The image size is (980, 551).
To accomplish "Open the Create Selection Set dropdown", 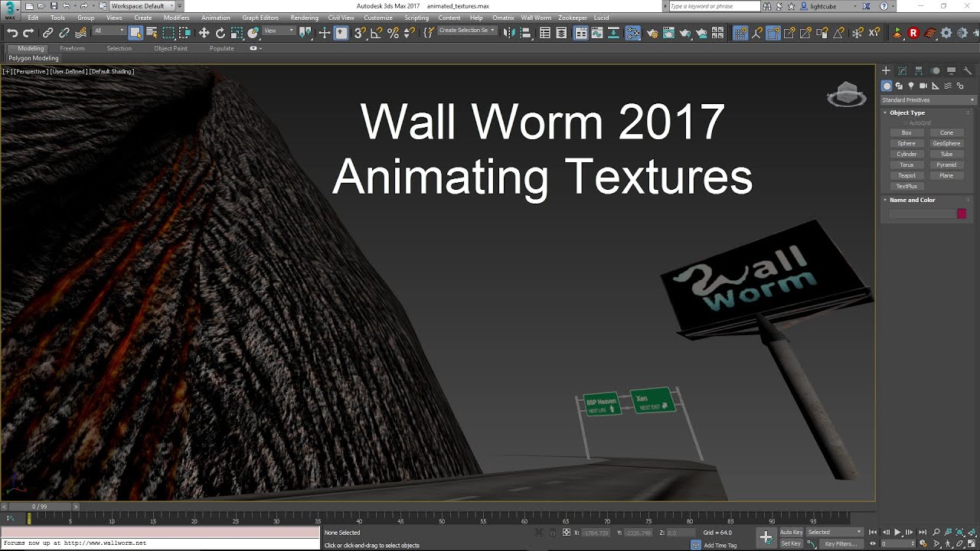I will coord(466,31).
